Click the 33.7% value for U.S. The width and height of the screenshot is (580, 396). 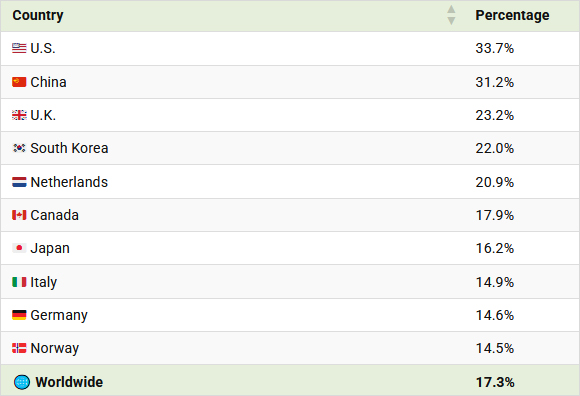pyautogui.click(x=495, y=48)
